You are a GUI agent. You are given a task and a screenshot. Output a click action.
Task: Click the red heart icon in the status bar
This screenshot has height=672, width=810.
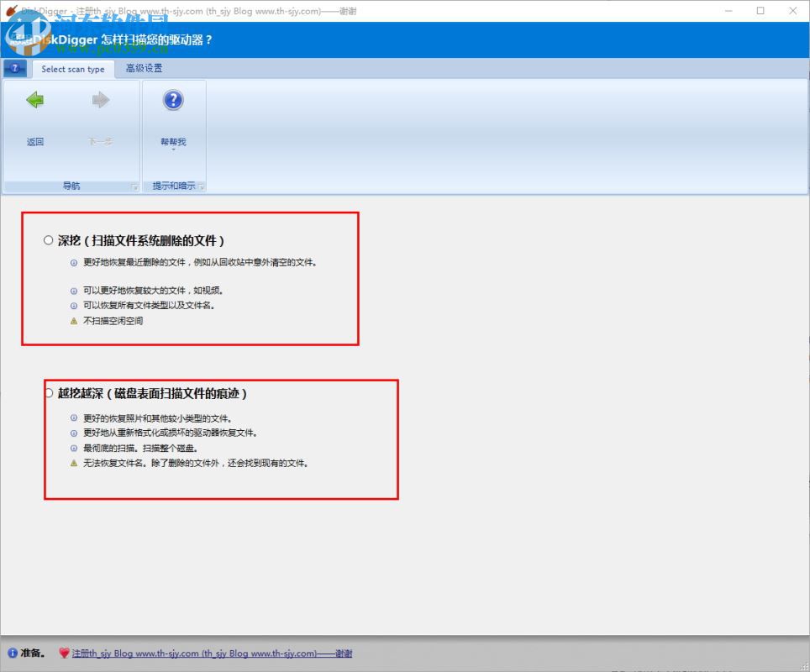64,654
